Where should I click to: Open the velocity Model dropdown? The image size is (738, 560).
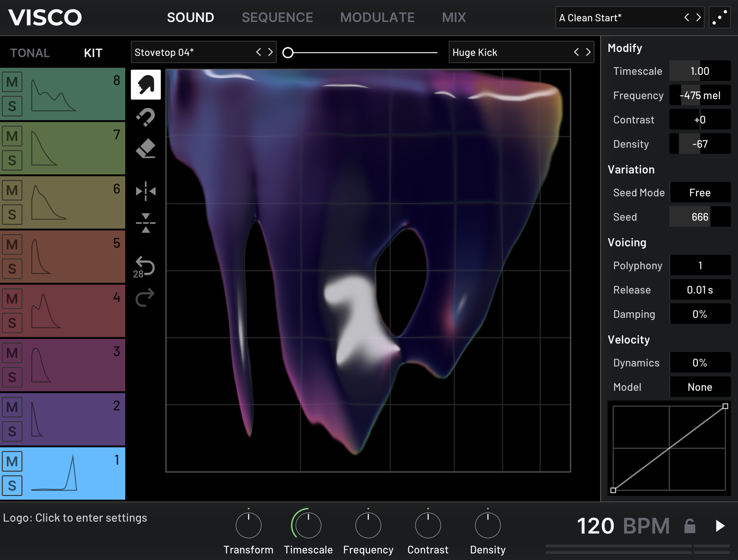700,387
